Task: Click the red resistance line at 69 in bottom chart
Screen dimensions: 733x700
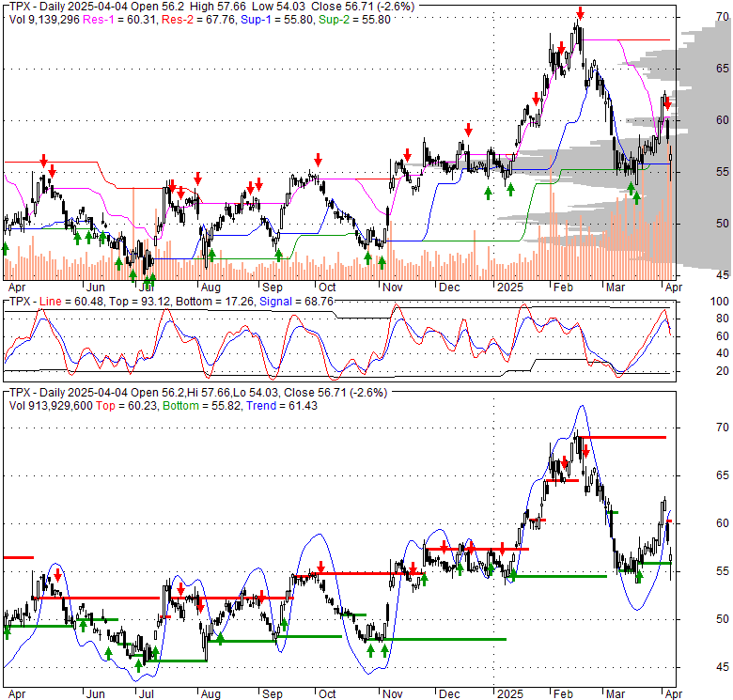Action: [x=622, y=438]
